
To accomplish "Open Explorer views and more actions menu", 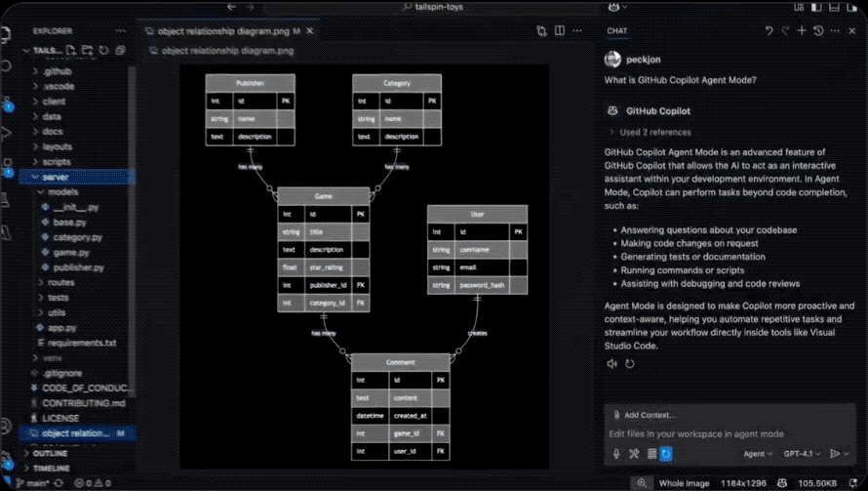I will (x=120, y=31).
